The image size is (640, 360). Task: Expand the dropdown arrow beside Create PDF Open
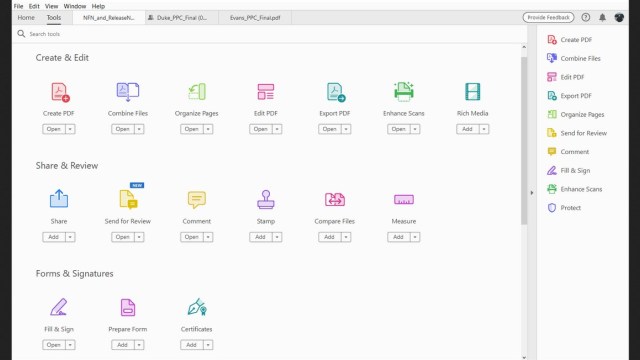tap(70, 129)
